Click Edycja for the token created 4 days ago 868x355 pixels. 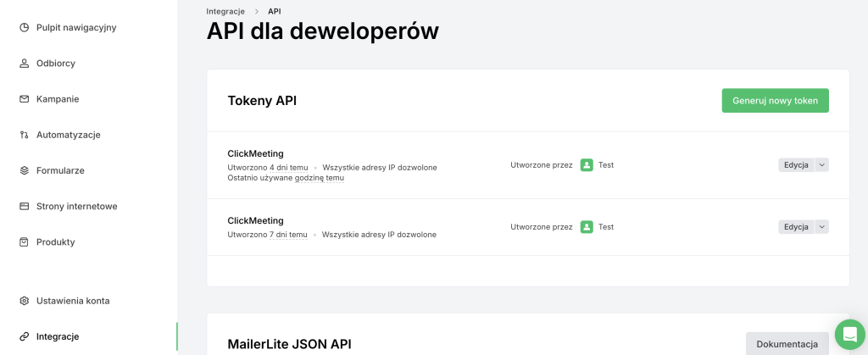pos(796,165)
